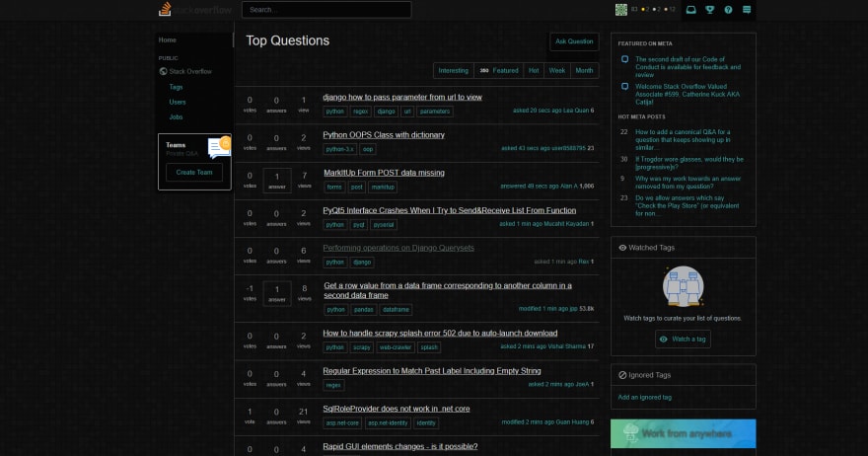Open Python OOPS Class with dictionary question
The height and width of the screenshot is (456, 868).
pyautogui.click(x=384, y=134)
